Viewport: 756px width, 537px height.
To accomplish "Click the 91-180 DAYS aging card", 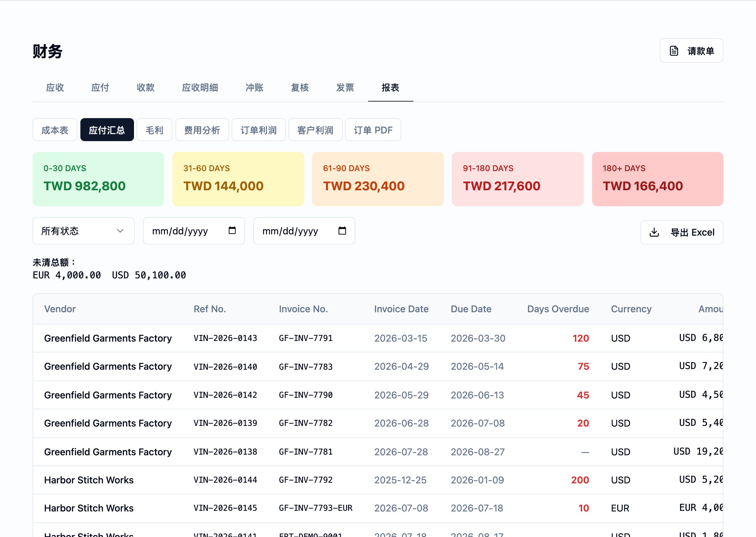I will [x=517, y=179].
